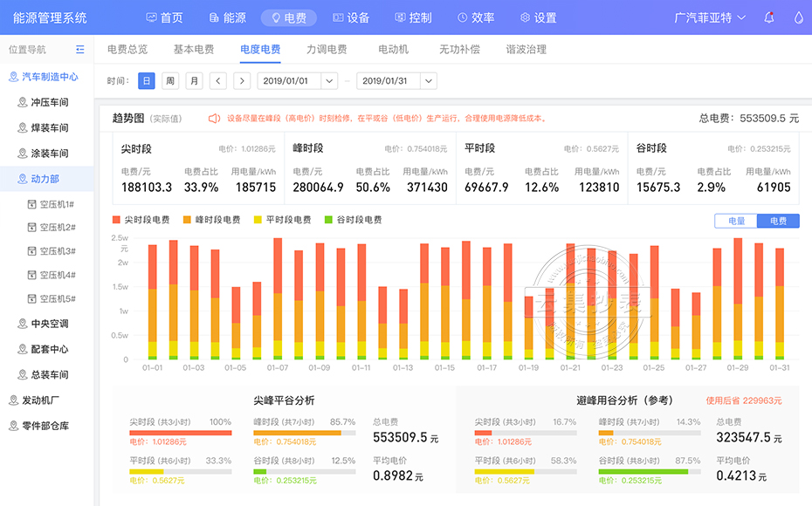812x506 pixels.
Task: Open the 电费总览 tab
Action: tap(127, 50)
